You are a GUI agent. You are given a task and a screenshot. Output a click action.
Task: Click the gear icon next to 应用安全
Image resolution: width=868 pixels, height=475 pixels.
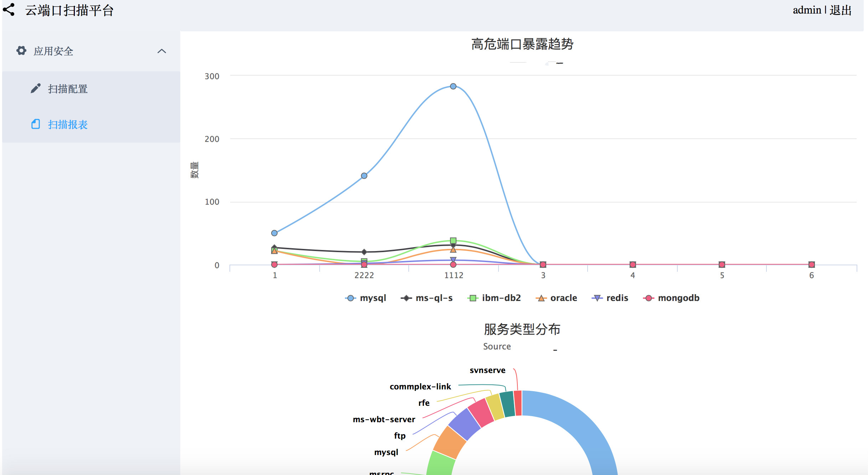tap(21, 51)
